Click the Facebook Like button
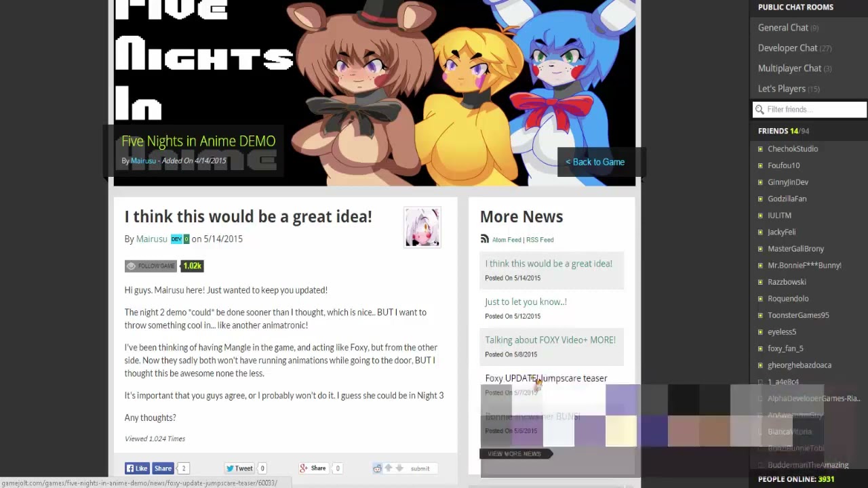 click(137, 468)
